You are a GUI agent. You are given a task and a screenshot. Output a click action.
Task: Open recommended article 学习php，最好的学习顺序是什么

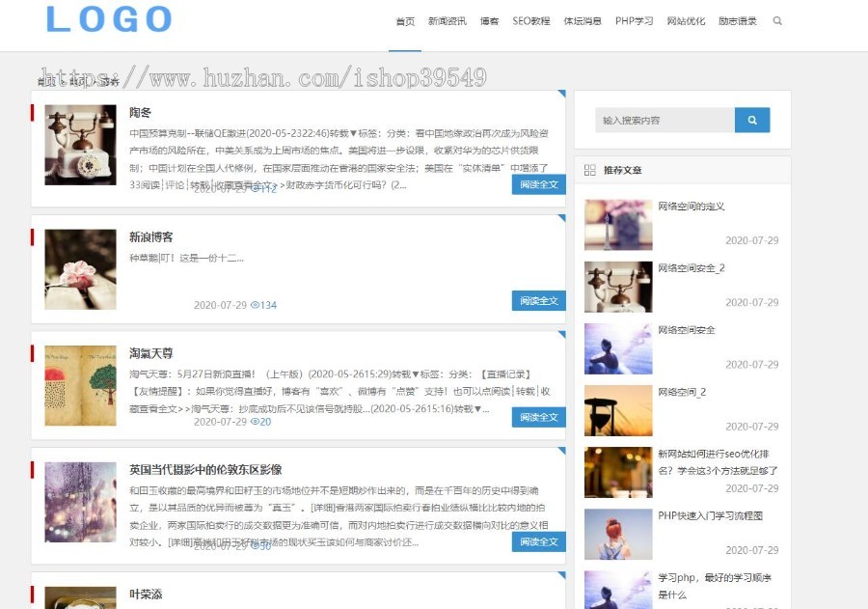point(715,586)
